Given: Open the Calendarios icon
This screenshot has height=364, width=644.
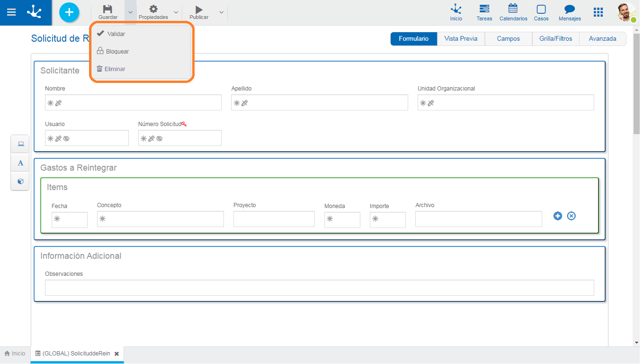Looking at the screenshot, I should (513, 12).
